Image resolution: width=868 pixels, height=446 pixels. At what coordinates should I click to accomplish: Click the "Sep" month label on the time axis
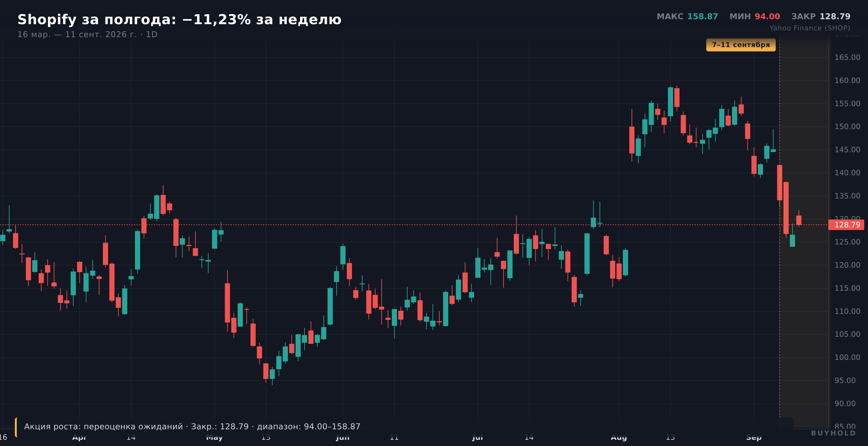(754, 438)
